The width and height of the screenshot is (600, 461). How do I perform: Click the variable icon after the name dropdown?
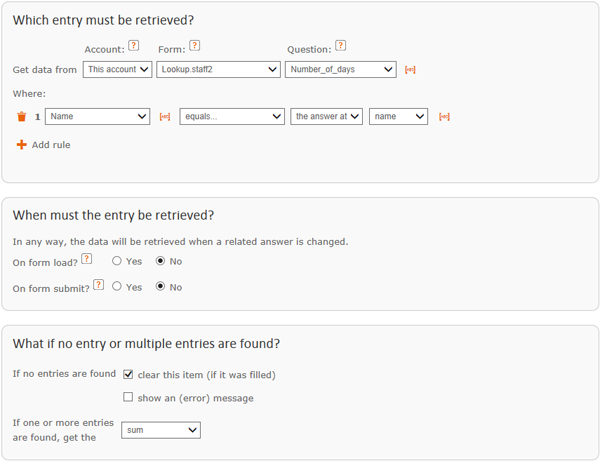(444, 117)
